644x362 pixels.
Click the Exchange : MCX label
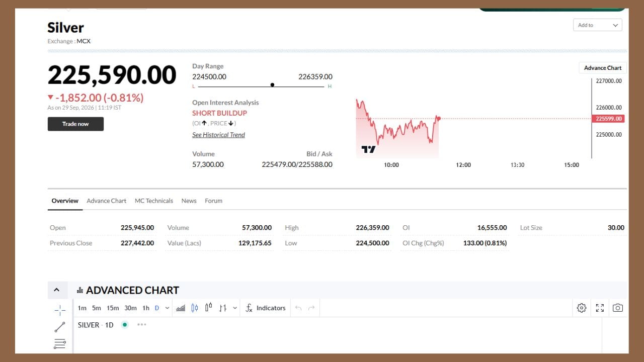(69, 41)
